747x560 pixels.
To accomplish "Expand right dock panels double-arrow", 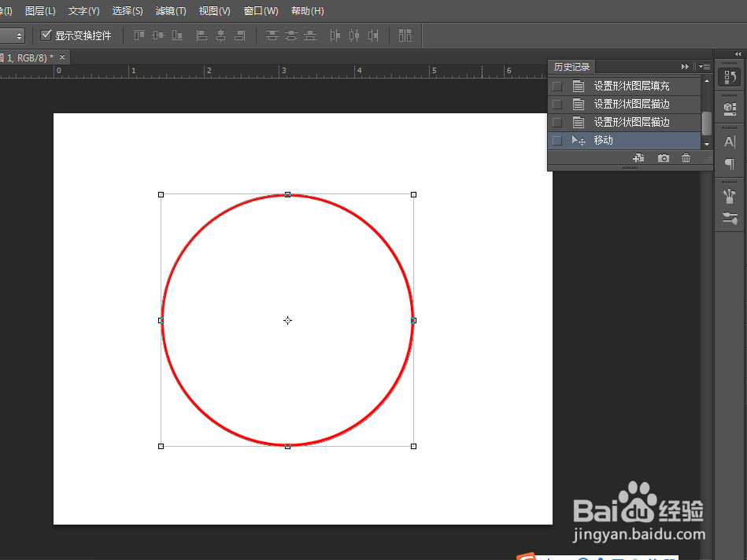I will tap(738, 53).
